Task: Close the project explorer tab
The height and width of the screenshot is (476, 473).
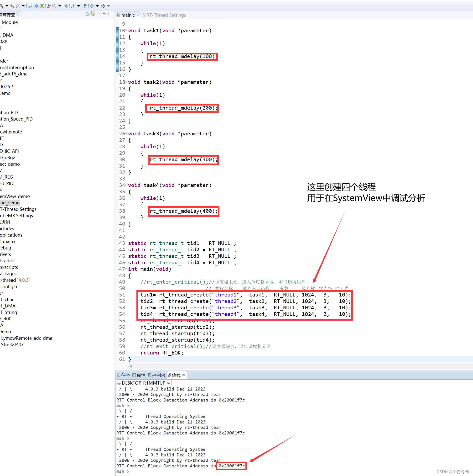Action: click(18, 15)
